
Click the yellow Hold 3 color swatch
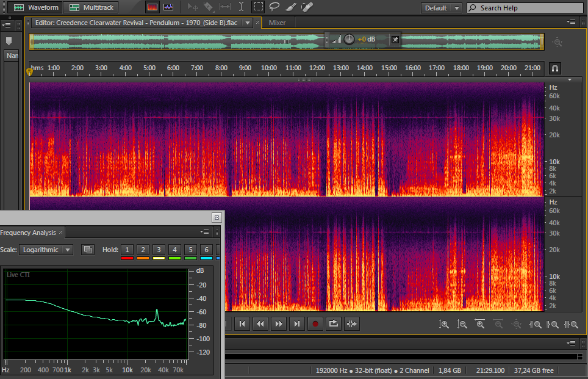[159, 258]
